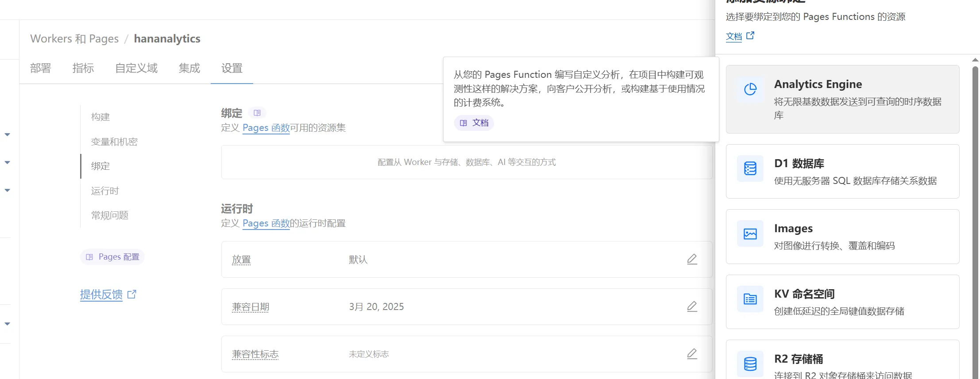Jump to the 变量和机密 section
Viewport: 980px width, 379px height.
[114, 142]
